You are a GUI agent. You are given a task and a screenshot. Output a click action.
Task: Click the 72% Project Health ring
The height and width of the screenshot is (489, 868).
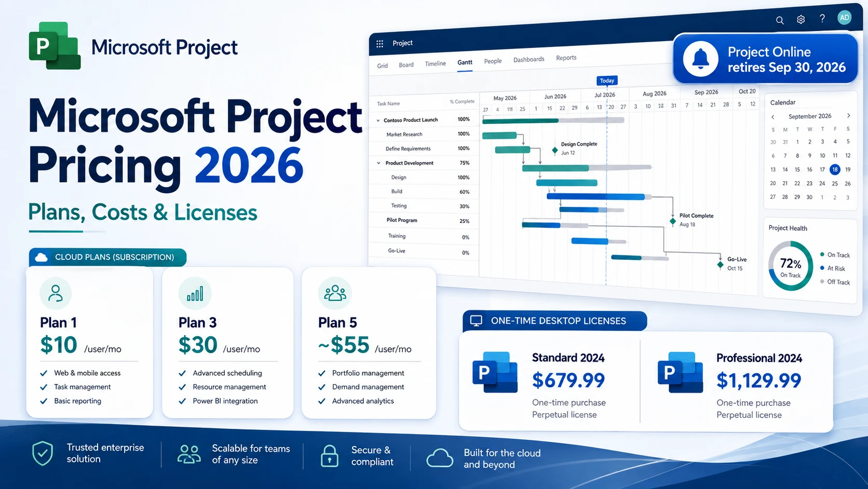[x=791, y=266]
